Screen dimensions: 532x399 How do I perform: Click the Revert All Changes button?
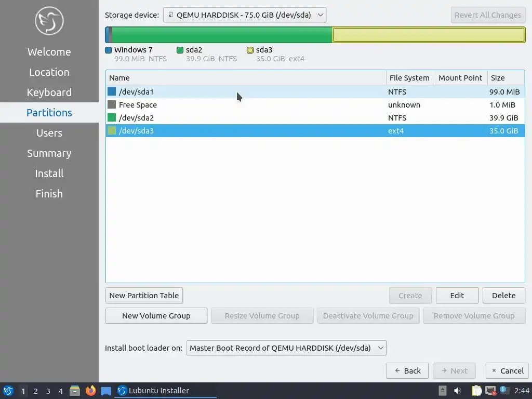[488, 15]
